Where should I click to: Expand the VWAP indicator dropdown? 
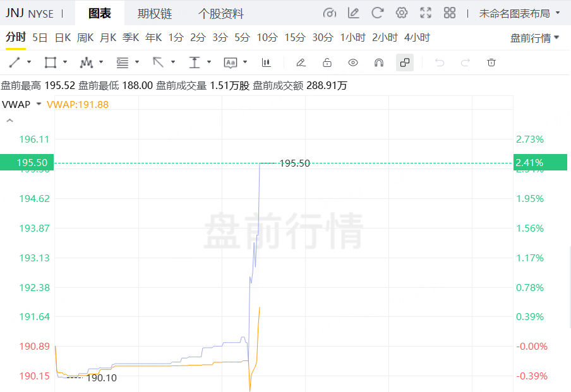[x=39, y=104]
